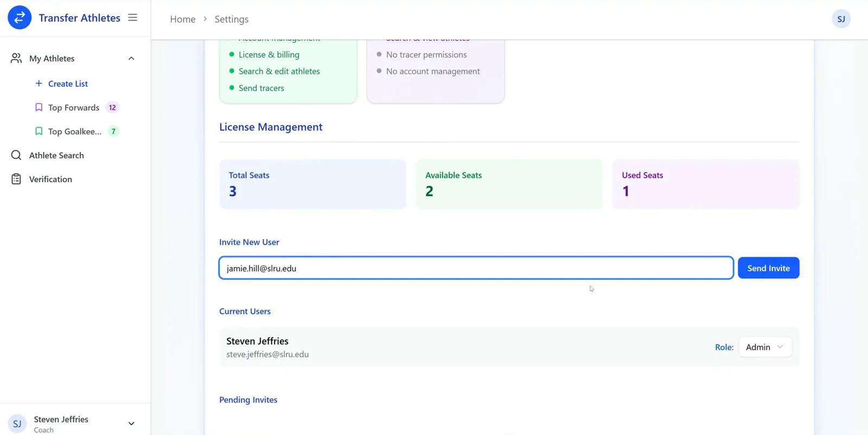Navigate to Home in the breadcrumb
The image size is (868, 435).
pos(183,19)
